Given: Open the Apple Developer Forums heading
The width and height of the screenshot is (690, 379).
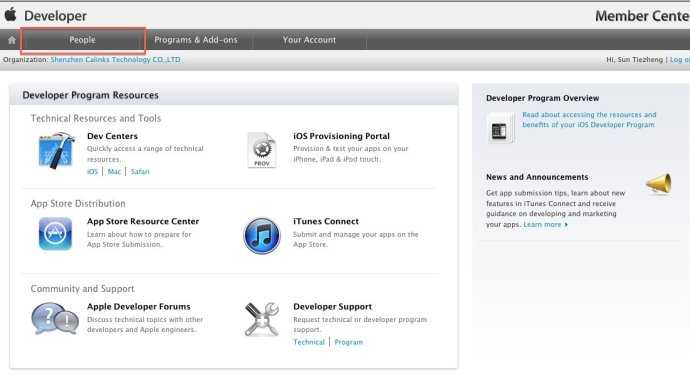Looking at the screenshot, I should pos(139,306).
